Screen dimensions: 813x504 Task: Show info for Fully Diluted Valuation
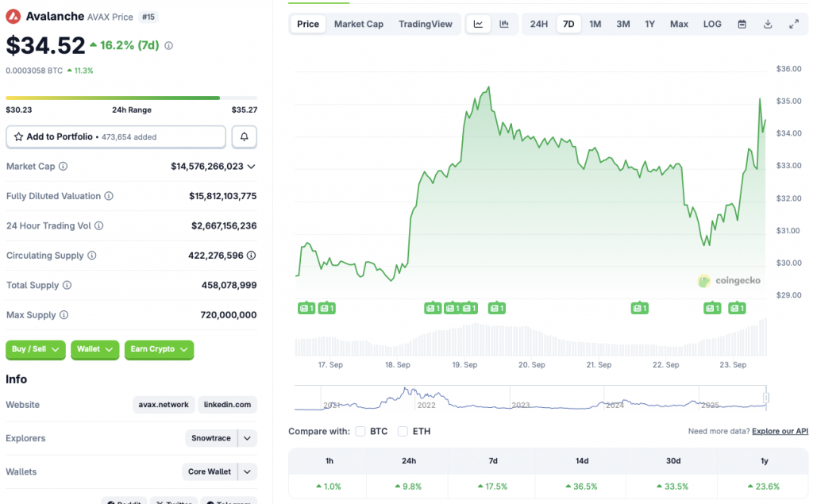pyautogui.click(x=109, y=196)
